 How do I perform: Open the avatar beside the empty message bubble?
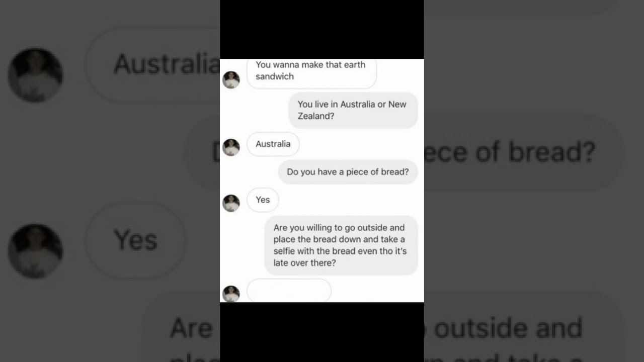pos(231,294)
